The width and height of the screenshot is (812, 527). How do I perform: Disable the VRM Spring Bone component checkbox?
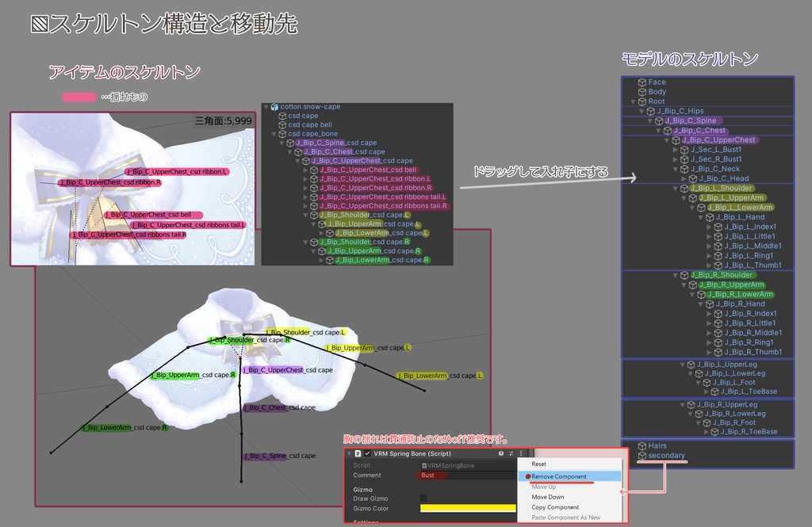coord(368,453)
